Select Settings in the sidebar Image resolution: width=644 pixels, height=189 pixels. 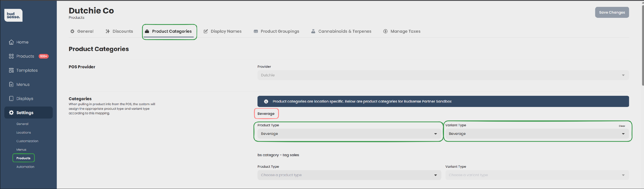point(29,113)
